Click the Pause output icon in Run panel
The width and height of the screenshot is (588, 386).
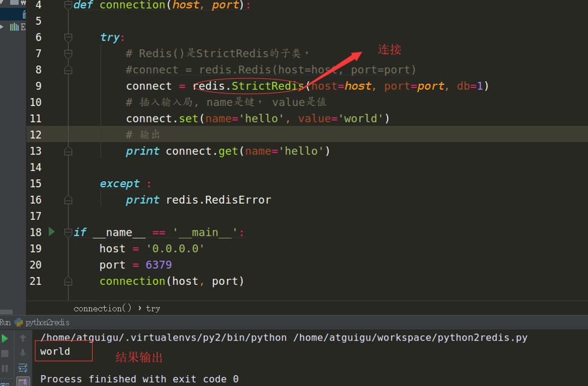point(5,368)
